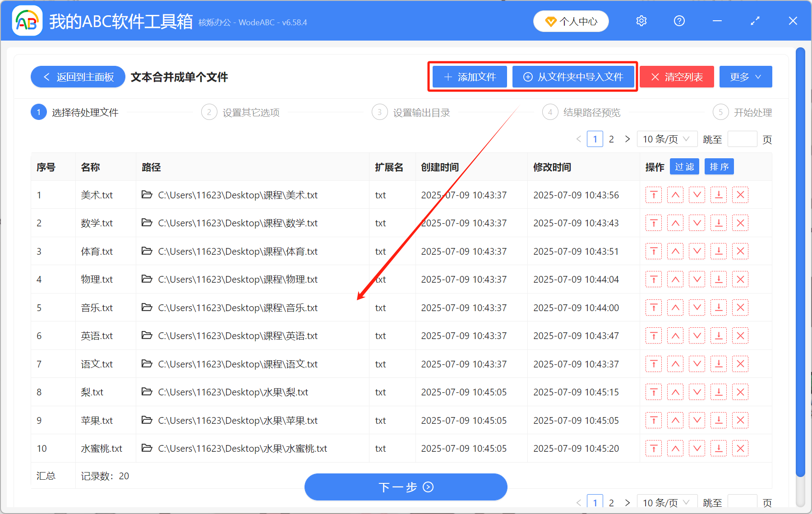This screenshot has height=514, width=812.
Task: Move 数学.txt up one position
Action: pos(675,223)
